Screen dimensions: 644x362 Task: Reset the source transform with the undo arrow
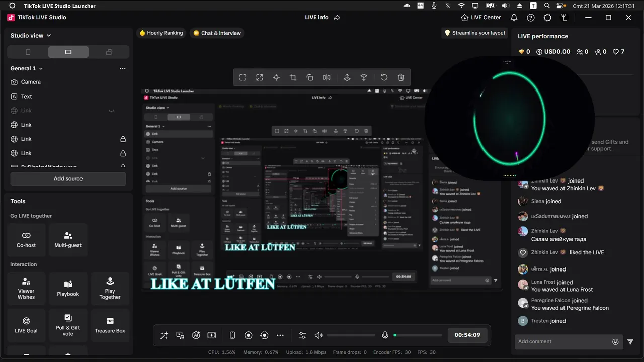(384, 77)
